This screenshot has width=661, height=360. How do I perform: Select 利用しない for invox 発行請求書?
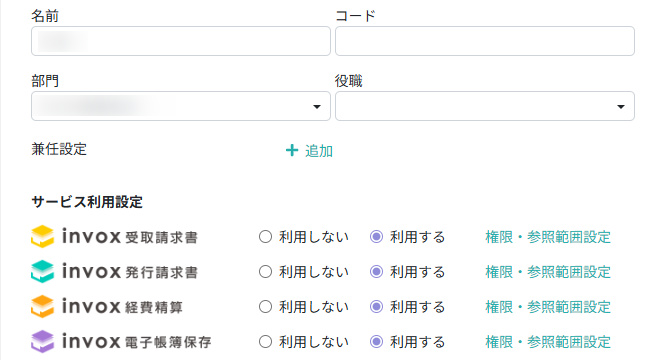pyautogui.click(x=265, y=272)
